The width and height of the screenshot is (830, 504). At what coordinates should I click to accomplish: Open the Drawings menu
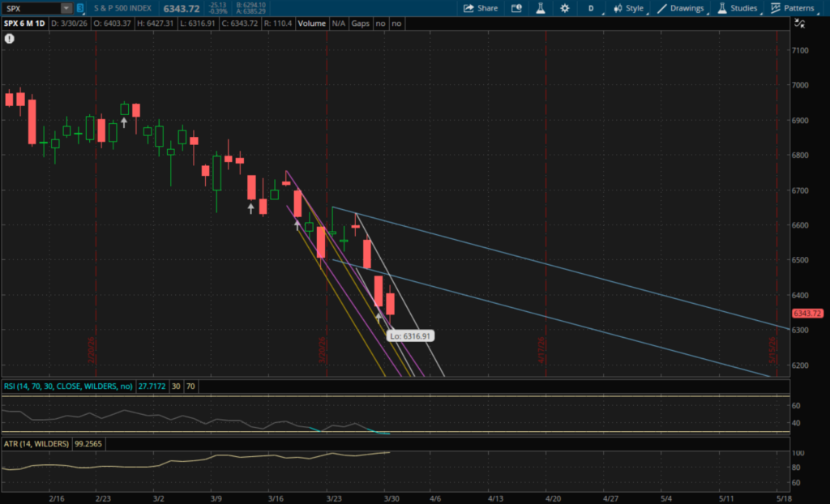pyautogui.click(x=681, y=8)
